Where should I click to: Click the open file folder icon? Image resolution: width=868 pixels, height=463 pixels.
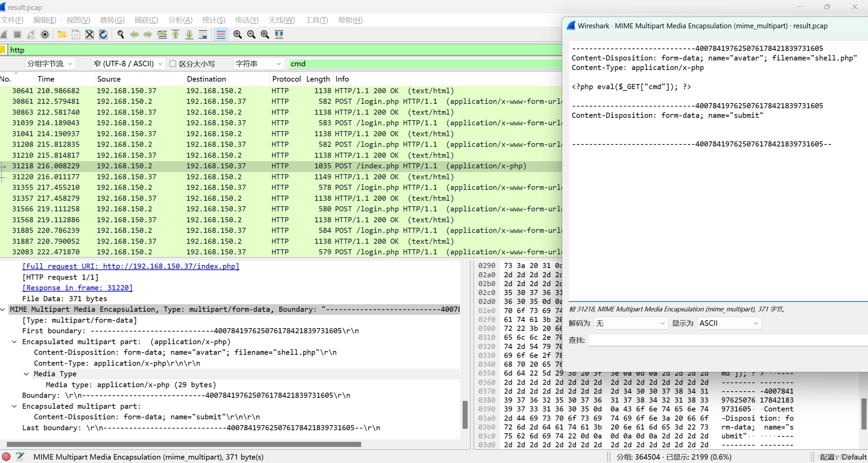point(62,34)
